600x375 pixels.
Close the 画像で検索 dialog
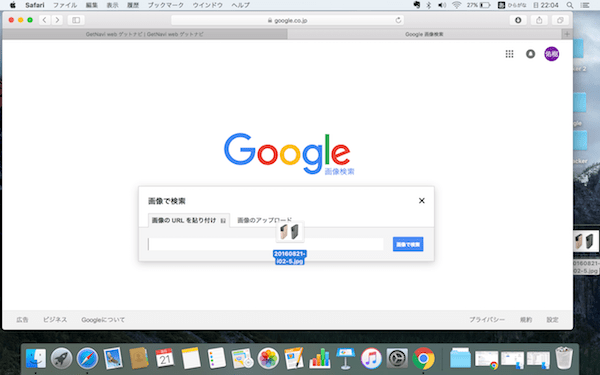point(422,201)
